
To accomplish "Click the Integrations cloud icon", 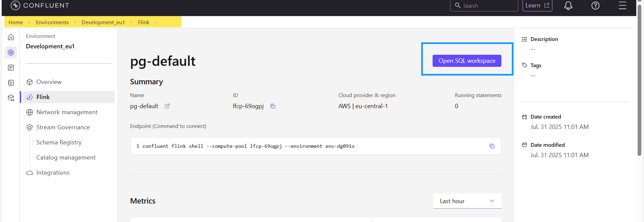I will pos(30,173).
